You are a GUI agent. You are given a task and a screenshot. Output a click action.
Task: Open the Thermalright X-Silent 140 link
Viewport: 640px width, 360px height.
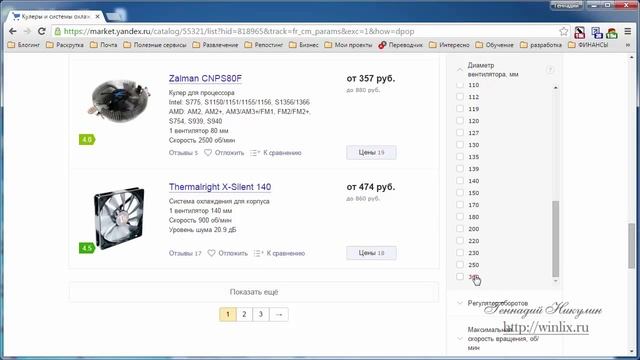point(220,187)
